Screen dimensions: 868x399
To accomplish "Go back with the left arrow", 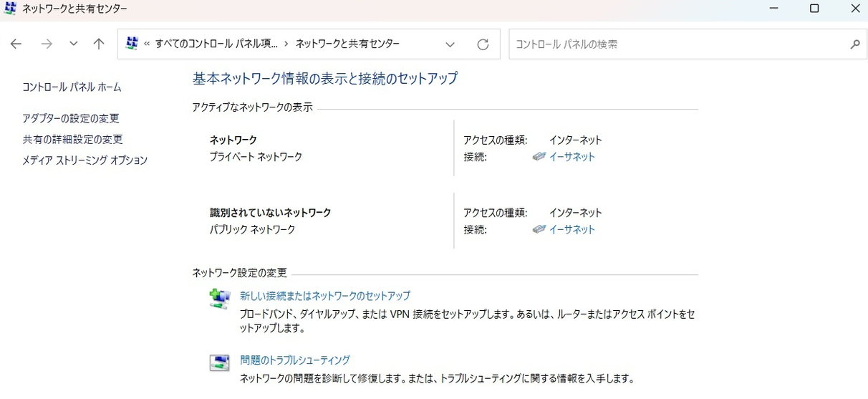I will 16,44.
